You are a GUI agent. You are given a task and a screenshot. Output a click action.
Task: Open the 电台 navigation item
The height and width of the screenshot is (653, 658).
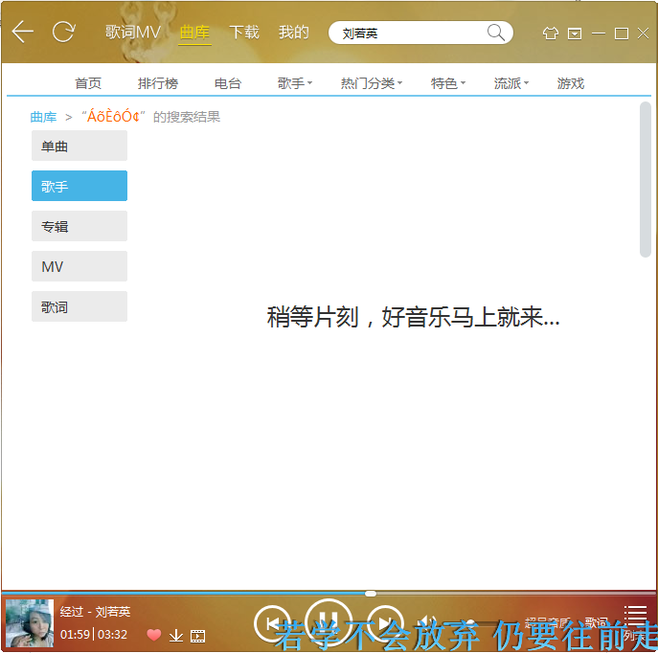click(228, 83)
